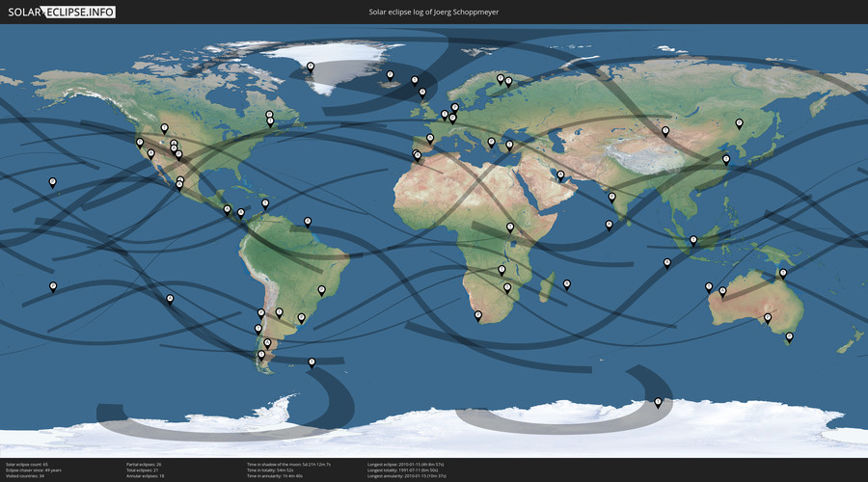The image size is (868, 482).
Task: Click the 'Total eclipses: 21' statistic
Action: coord(143,470)
